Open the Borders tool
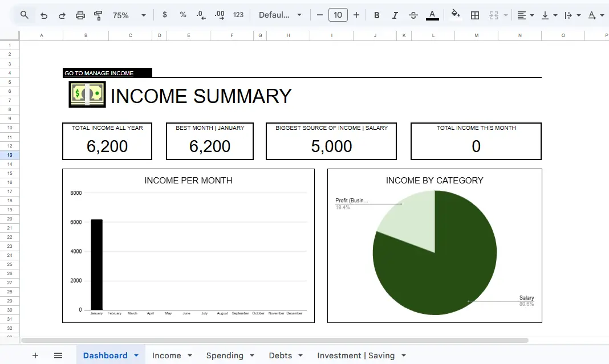 click(x=475, y=15)
